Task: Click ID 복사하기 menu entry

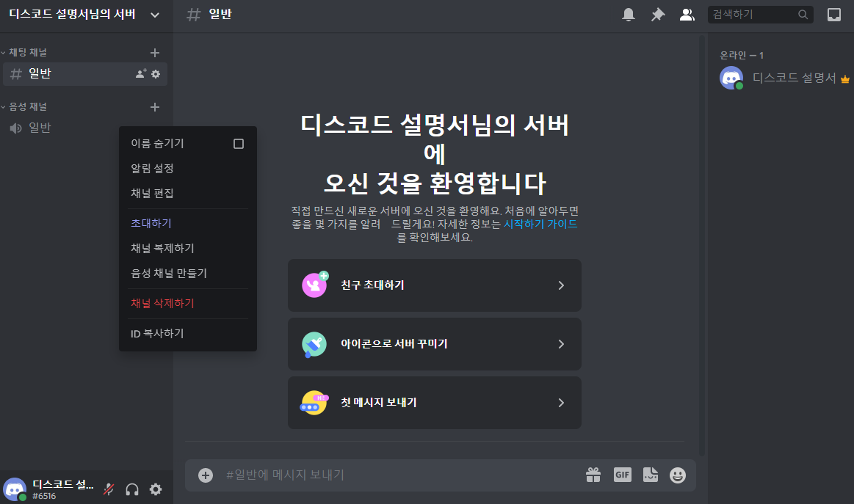Action: pyautogui.click(x=188, y=333)
